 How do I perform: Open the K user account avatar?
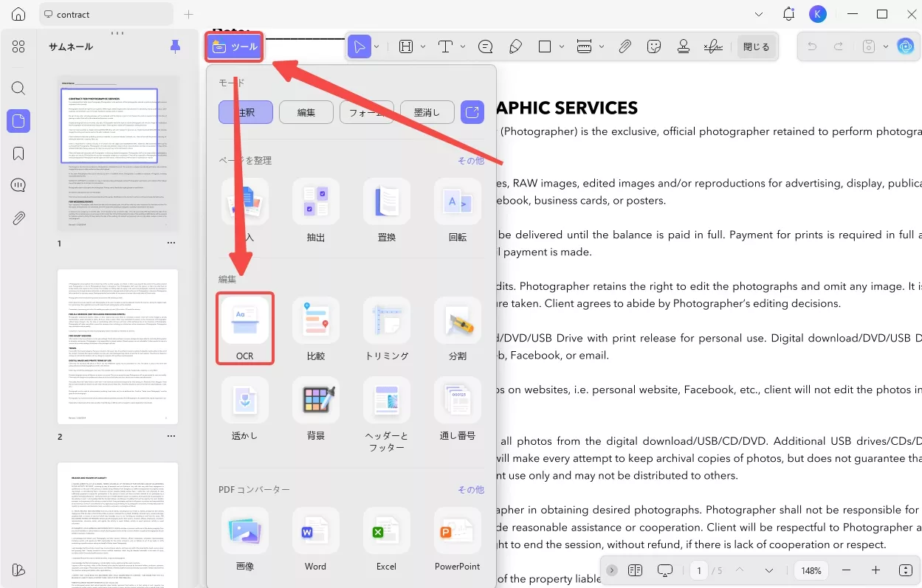point(817,14)
